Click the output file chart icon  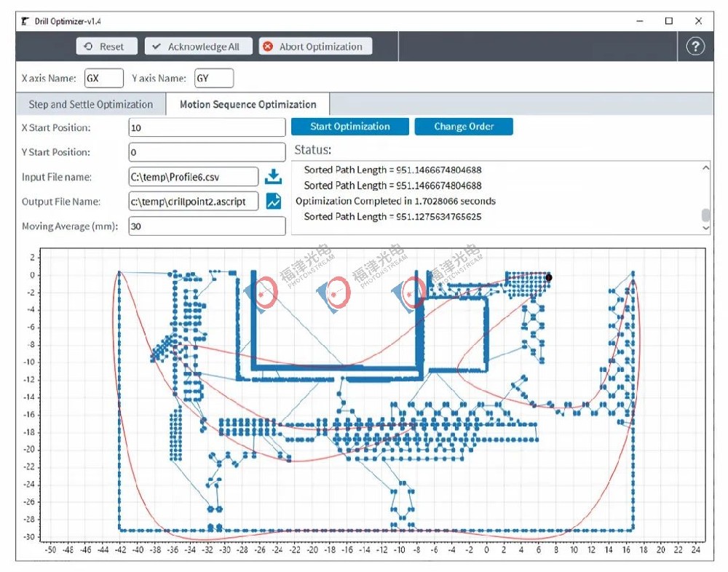[x=274, y=201]
